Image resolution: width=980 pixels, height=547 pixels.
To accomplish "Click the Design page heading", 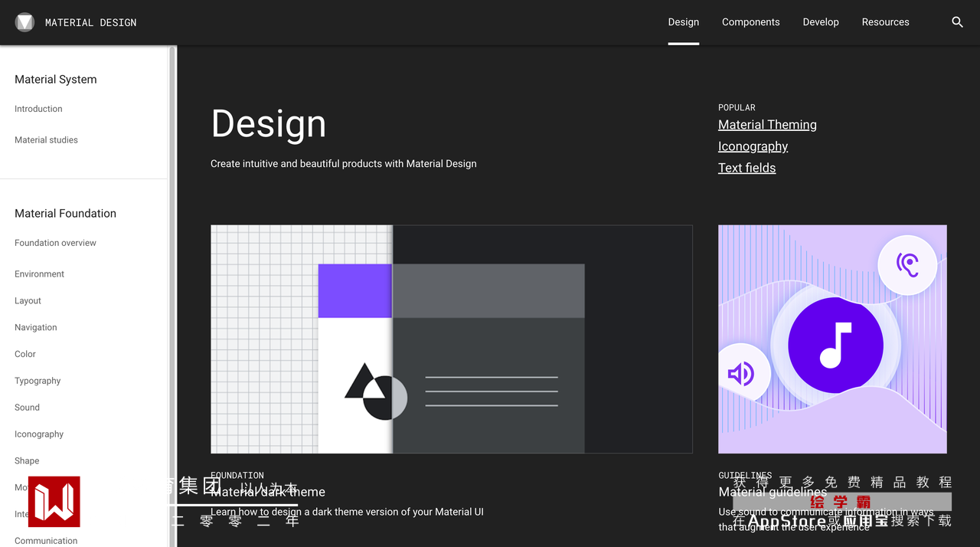I will pyautogui.click(x=269, y=123).
